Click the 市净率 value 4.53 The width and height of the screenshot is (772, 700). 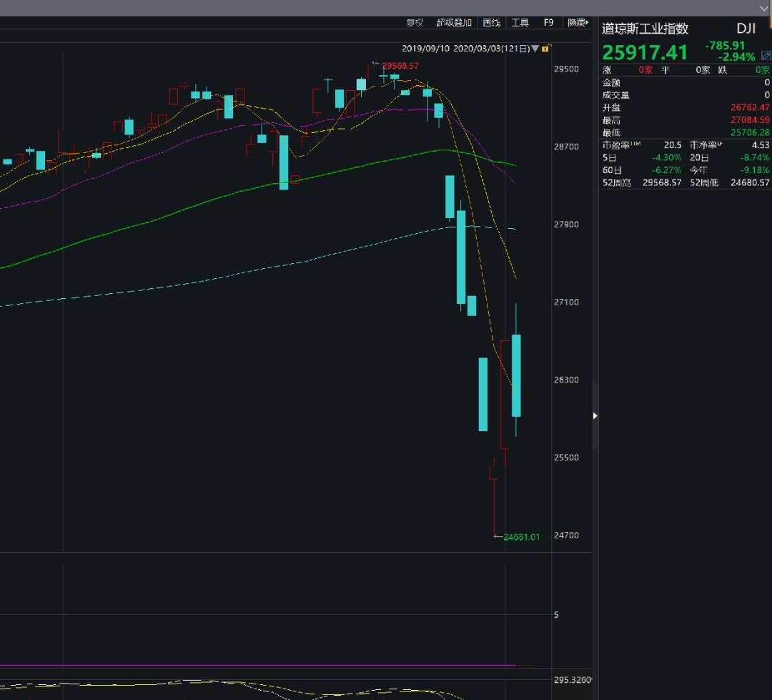(761, 145)
